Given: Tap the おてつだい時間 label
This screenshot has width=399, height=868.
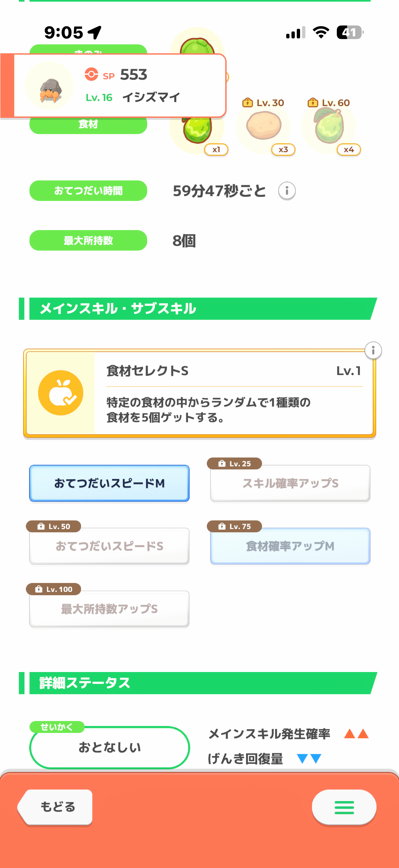Looking at the screenshot, I should (88, 191).
